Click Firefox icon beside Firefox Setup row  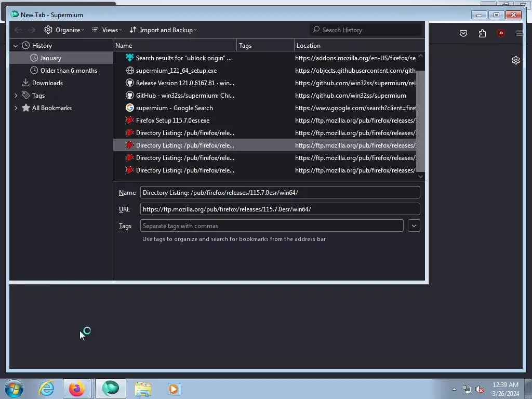[129, 121]
